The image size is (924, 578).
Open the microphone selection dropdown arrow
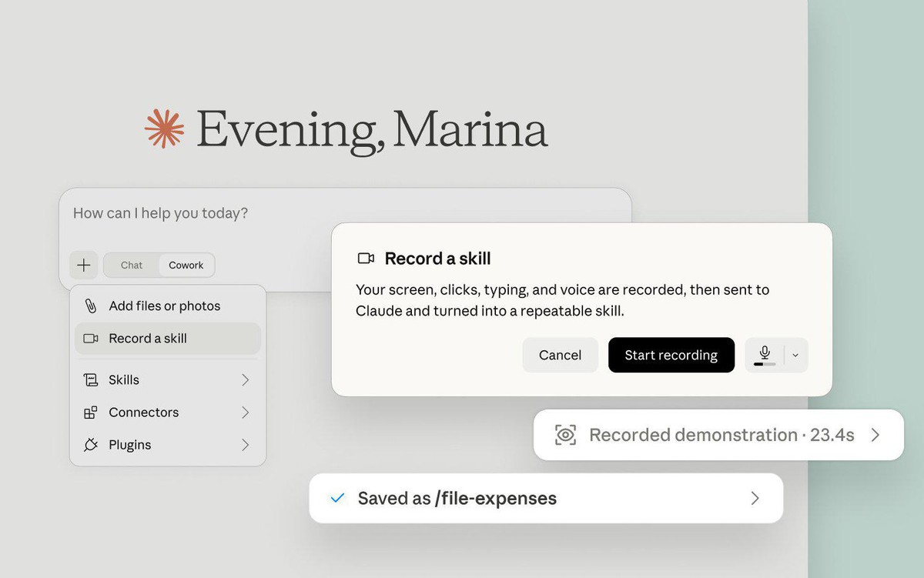(795, 356)
